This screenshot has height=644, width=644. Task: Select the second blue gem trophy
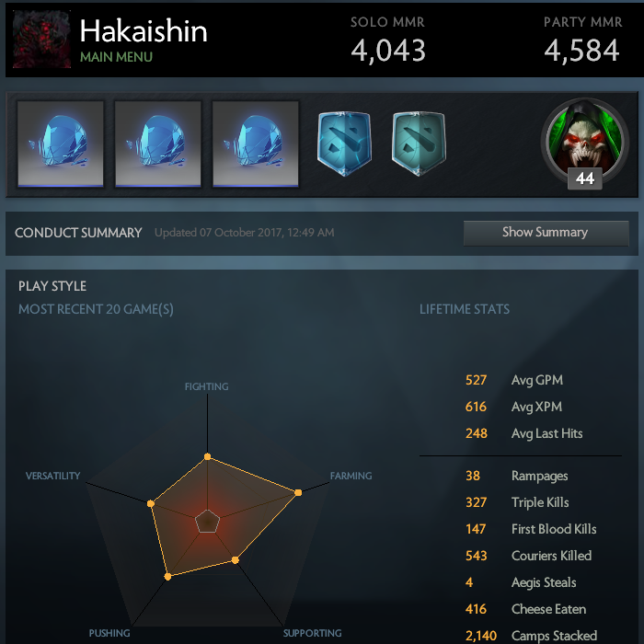click(158, 144)
